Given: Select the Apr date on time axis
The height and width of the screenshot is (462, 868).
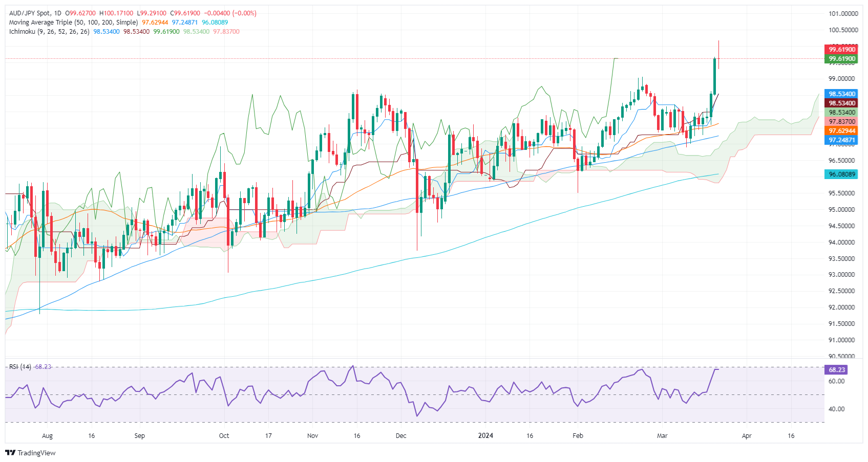Looking at the screenshot, I should (x=747, y=436).
